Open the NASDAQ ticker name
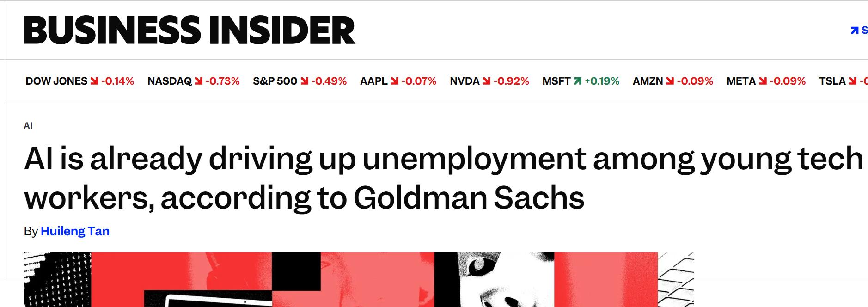This screenshot has width=868, height=307. [169, 81]
